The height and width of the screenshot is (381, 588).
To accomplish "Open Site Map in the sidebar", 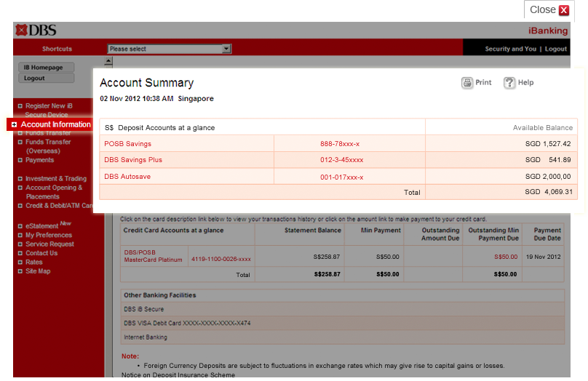I will pos(38,271).
